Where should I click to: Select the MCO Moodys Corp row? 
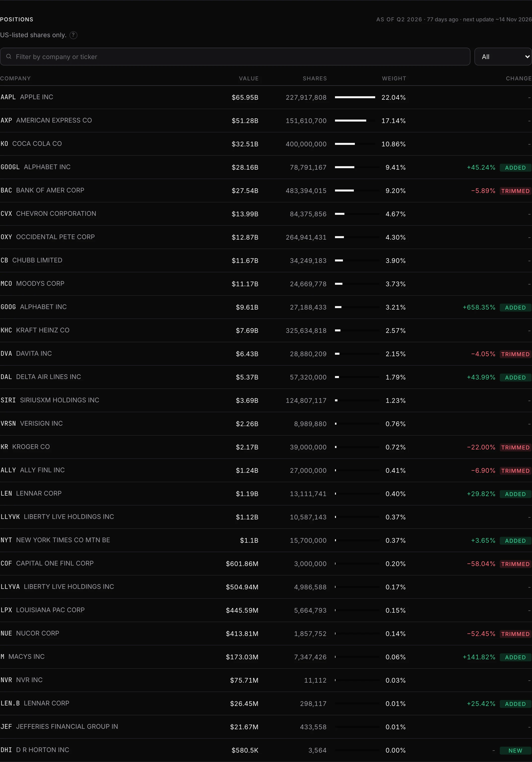click(x=266, y=284)
